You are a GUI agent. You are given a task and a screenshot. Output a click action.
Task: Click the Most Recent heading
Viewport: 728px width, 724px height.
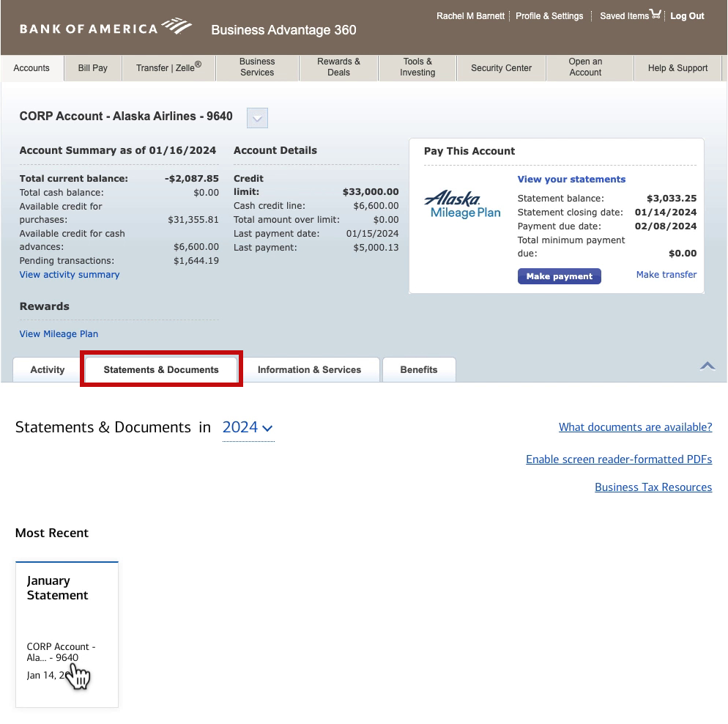pyautogui.click(x=52, y=533)
